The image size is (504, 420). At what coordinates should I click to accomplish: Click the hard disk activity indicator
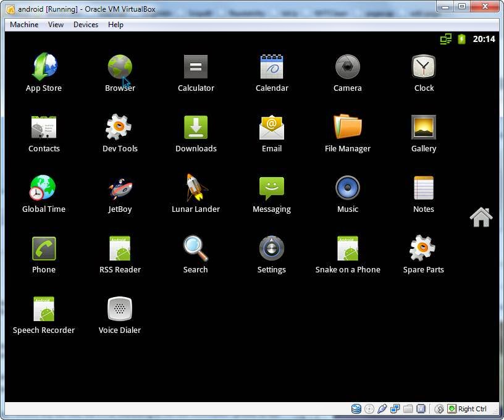(356, 409)
